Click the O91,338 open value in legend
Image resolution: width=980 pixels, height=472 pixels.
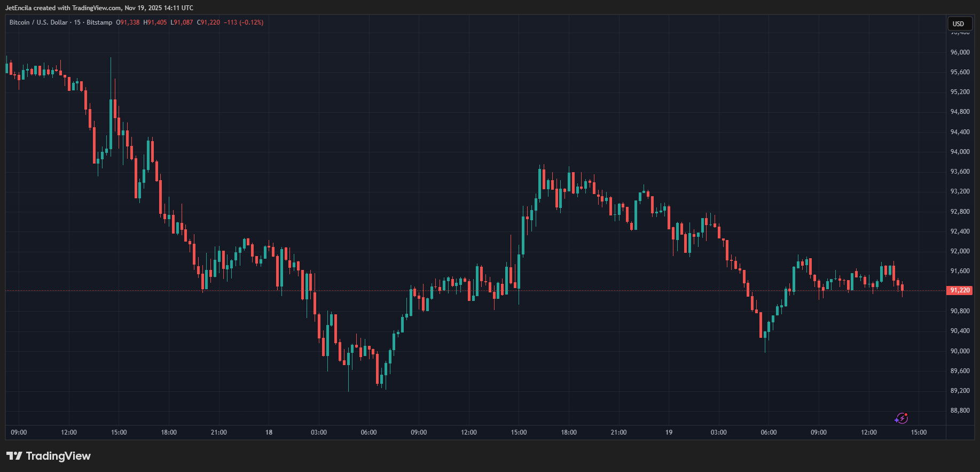coord(128,22)
